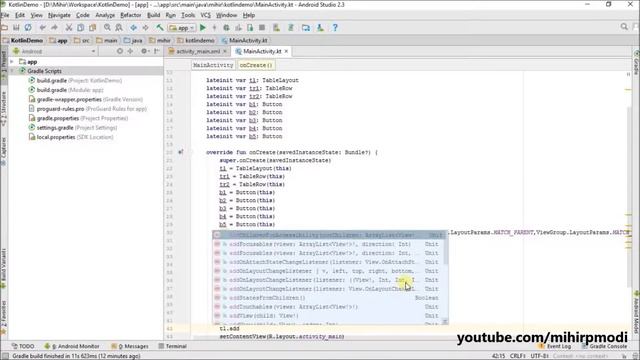Click the MainActivity class breadcrumb
Viewport: 640px width, 360px height.
[x=213, y=65]
